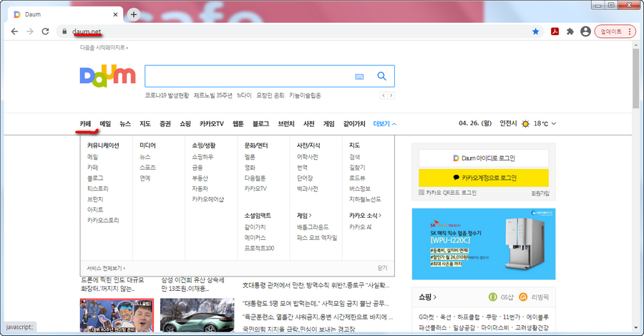Image resolution: width=644 pixels, height=336 pixels.
Task: Open 스포츠 under 미디어
Action: click(147, 168)
